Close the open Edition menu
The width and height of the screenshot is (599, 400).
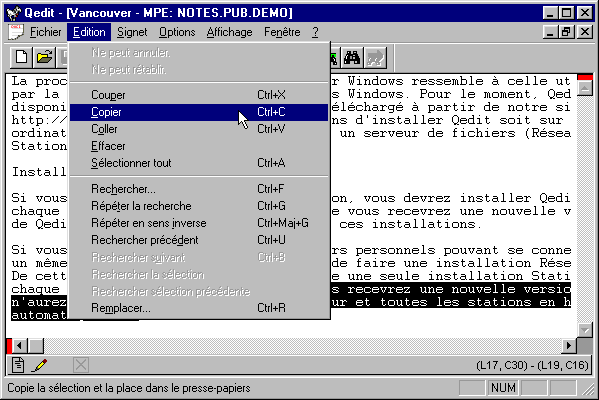tap(89, 32)
